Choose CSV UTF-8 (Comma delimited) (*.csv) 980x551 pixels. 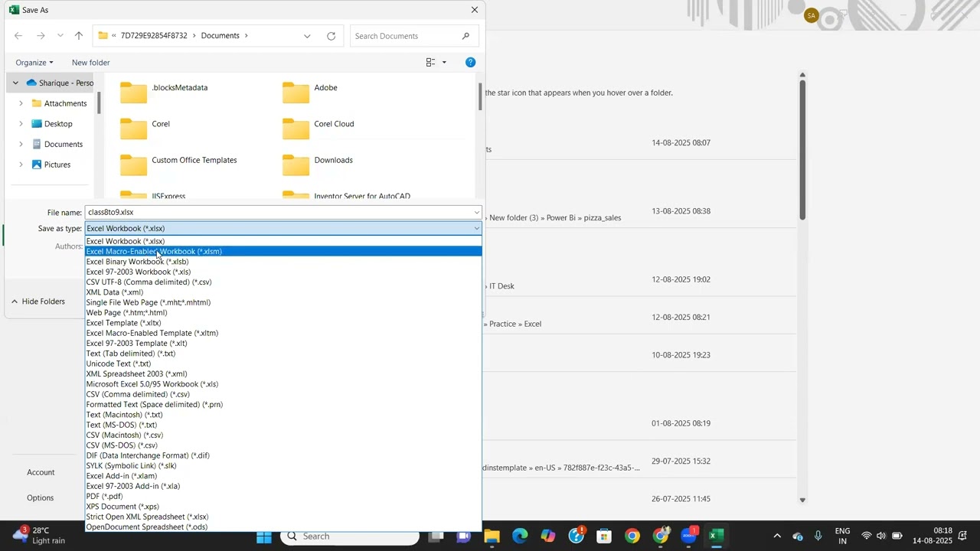(283, 282)
